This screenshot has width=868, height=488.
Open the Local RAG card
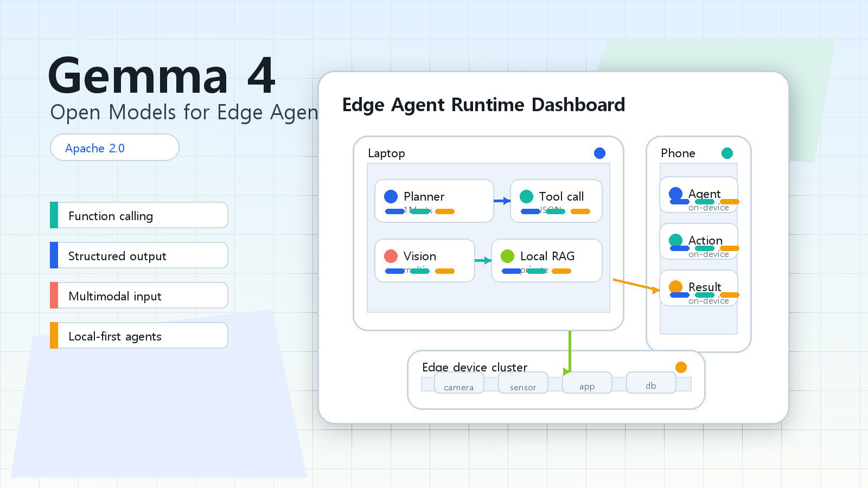tap(547, 260)
